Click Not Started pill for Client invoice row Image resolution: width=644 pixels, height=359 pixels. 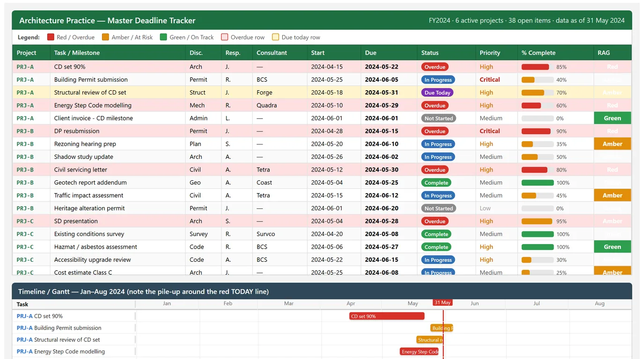(439, 118)
